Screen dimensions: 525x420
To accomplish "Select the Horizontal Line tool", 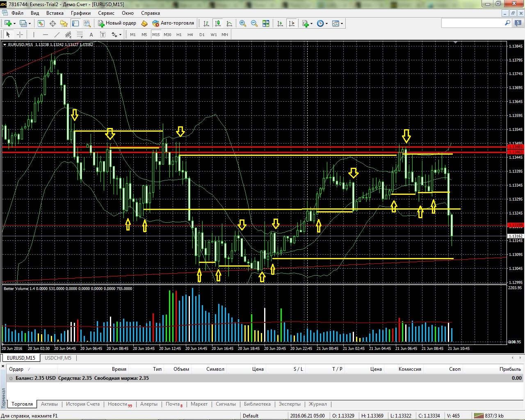I will [x=45, y=35].
